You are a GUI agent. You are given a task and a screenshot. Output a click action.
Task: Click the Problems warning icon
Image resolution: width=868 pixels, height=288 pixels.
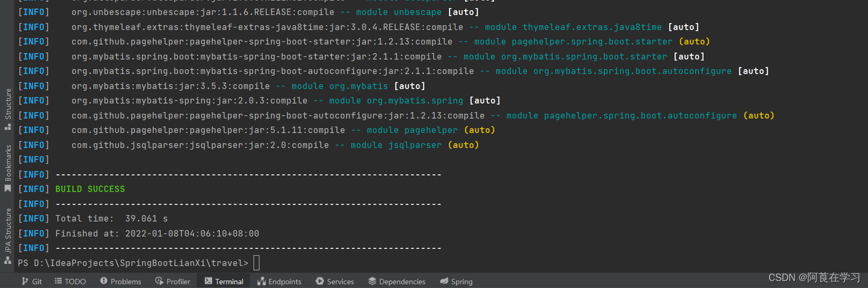click(x=104, y=281)
